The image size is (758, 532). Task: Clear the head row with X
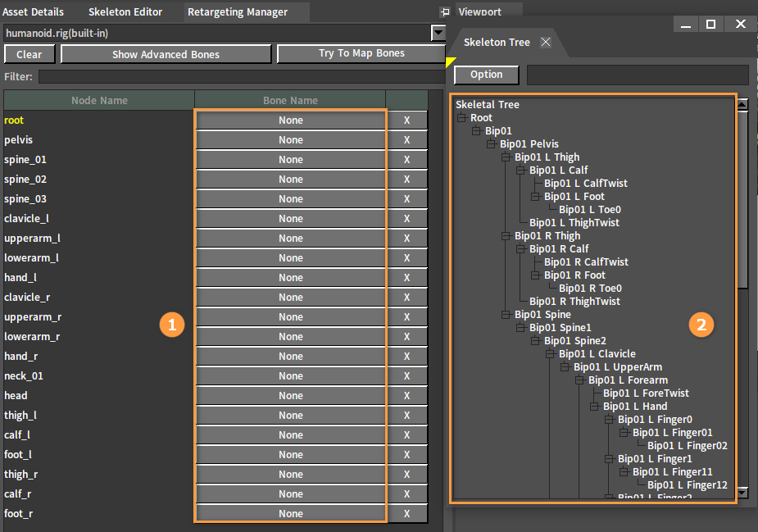(406, 396)
